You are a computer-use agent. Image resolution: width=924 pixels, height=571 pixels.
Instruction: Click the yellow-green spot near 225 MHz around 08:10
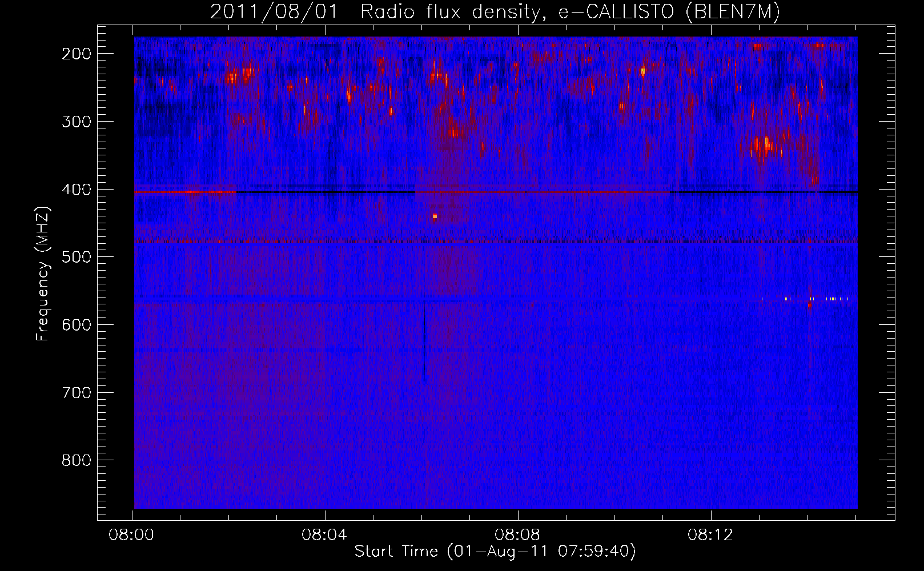pos(642,71)
